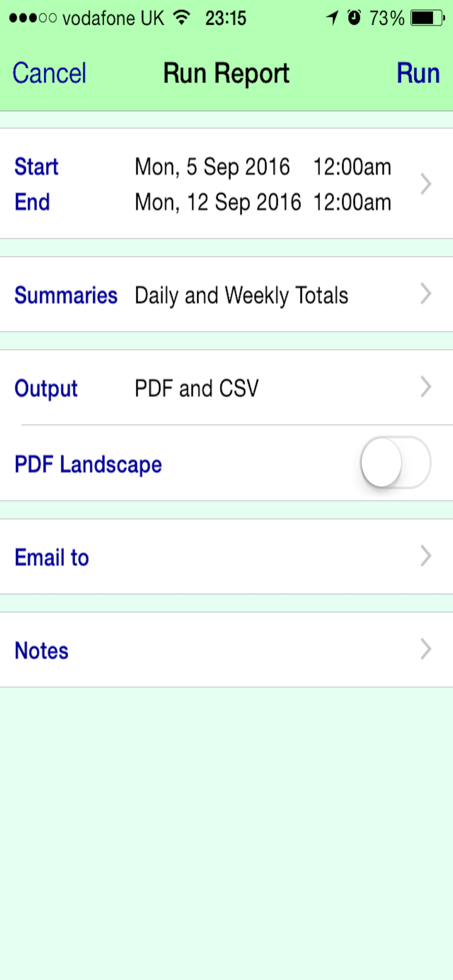Tap the cellular signal strength dots
The height and width of the screenshot is (980, 453).
(x=32, y=18)
